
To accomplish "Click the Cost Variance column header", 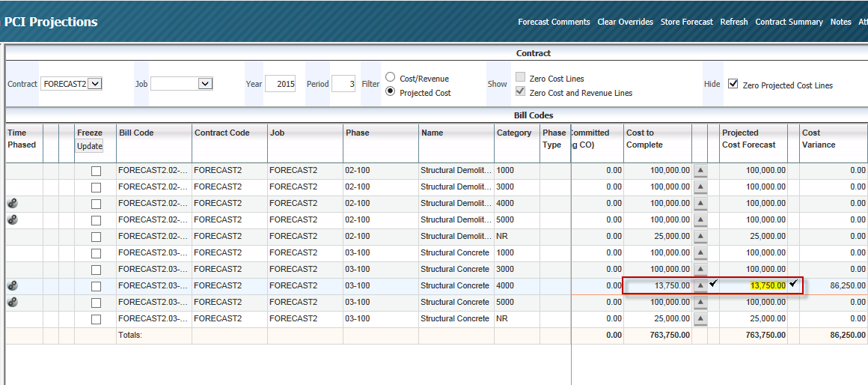I will pyautogui.click(x=833, y=143).
